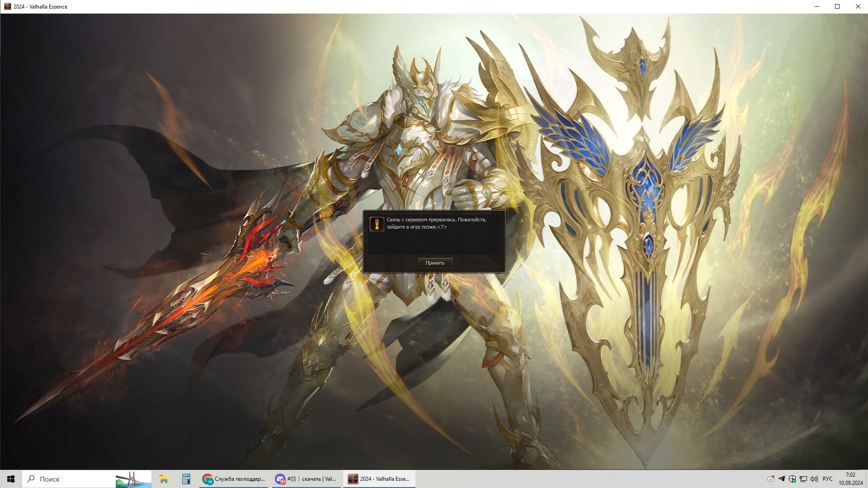Open the clock and date flyout
The image size is (868, 488).
click(x=850, y=479)
